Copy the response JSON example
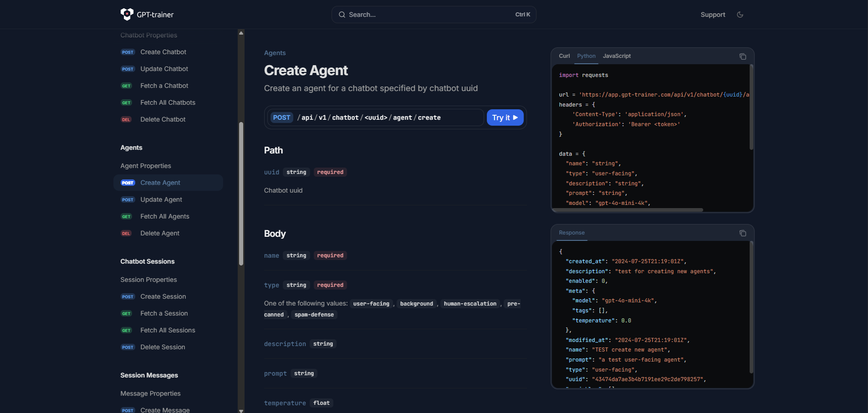Image resolution: width=868 pixels, height=413 pixels. point(742,233)
